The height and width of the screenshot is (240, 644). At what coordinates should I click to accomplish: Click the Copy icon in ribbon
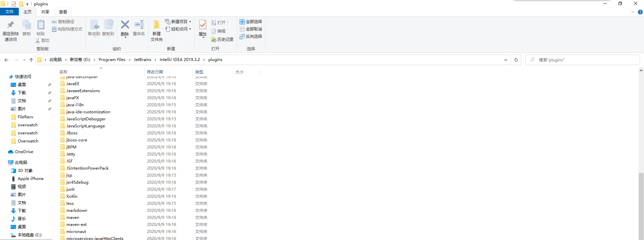coord(26,25)
